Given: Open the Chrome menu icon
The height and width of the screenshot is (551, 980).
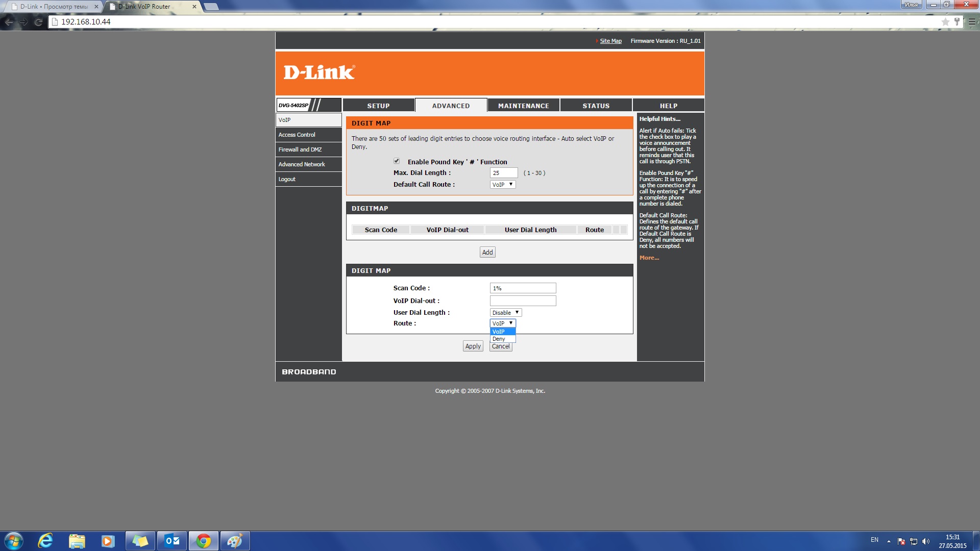Looking at the screenshot, I should tap(972, 22).
